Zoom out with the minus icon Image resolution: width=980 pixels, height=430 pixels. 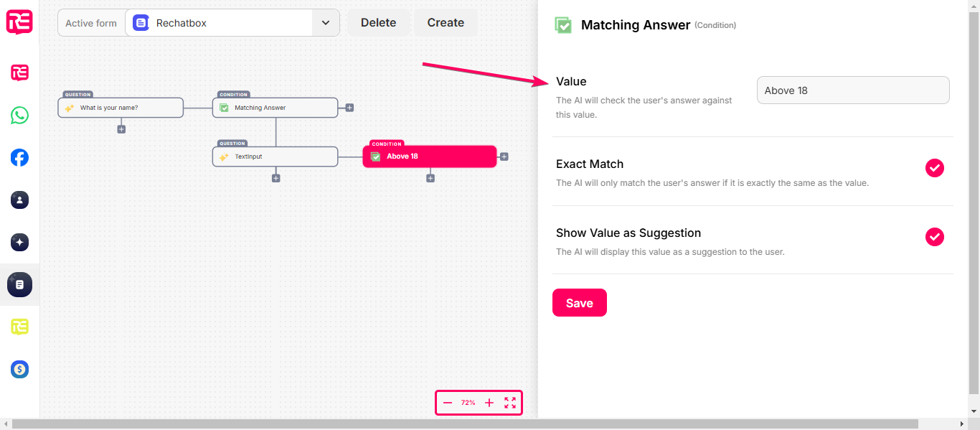(448, 403)
